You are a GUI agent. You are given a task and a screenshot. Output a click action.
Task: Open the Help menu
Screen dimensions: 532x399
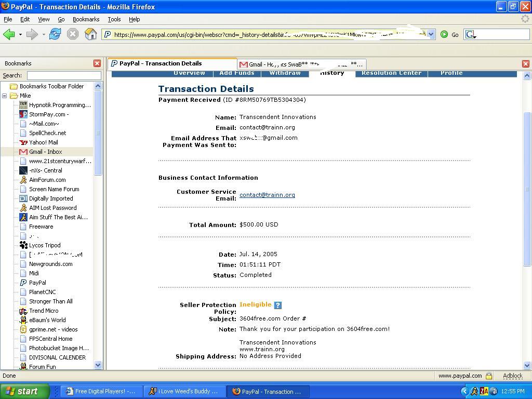135,19
